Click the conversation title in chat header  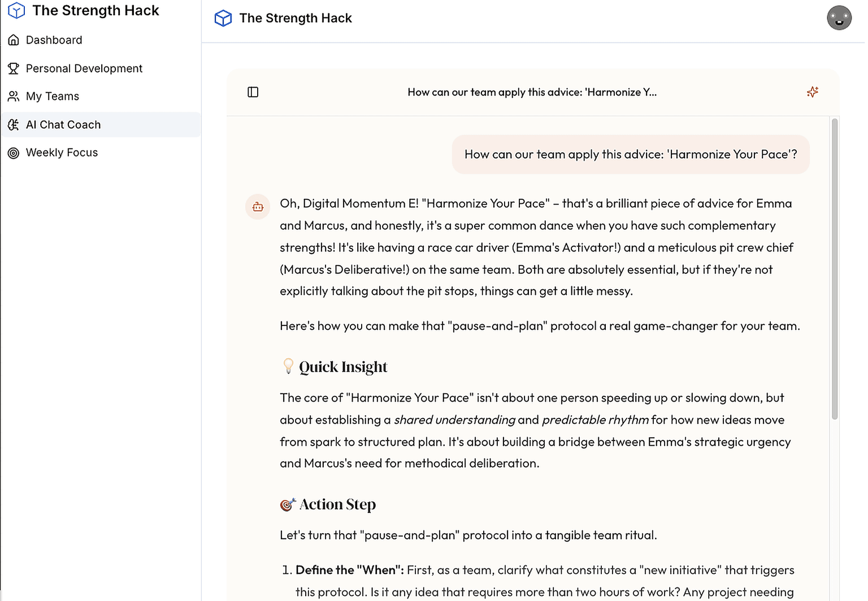532,92
